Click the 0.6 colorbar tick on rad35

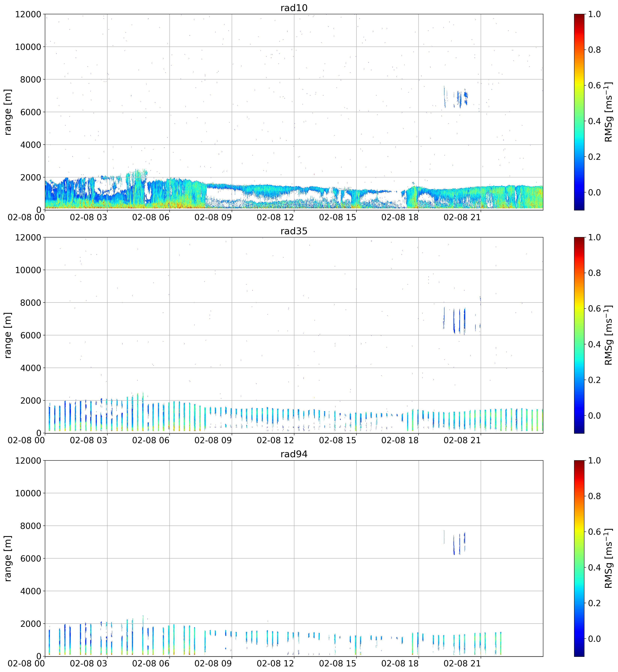(594, 309)
